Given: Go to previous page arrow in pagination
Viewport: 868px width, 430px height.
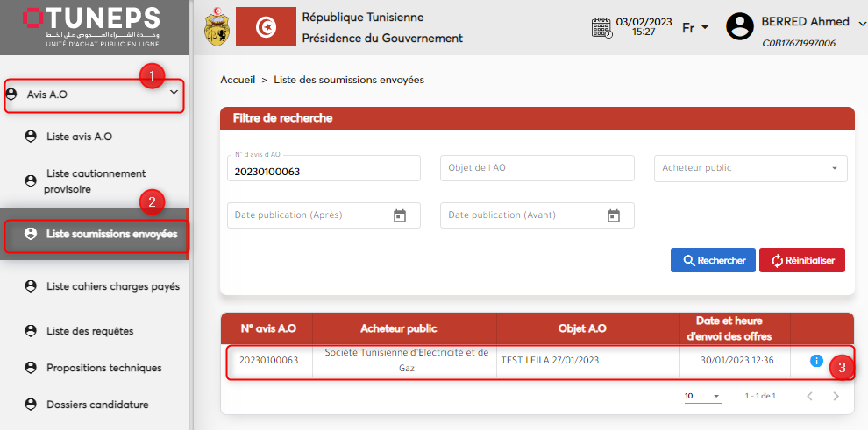Looking at the screenshot, I should coord(808,397).
